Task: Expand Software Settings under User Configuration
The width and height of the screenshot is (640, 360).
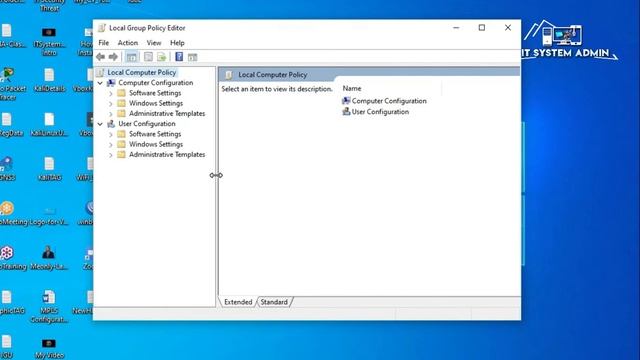Action: pos(111,134)
